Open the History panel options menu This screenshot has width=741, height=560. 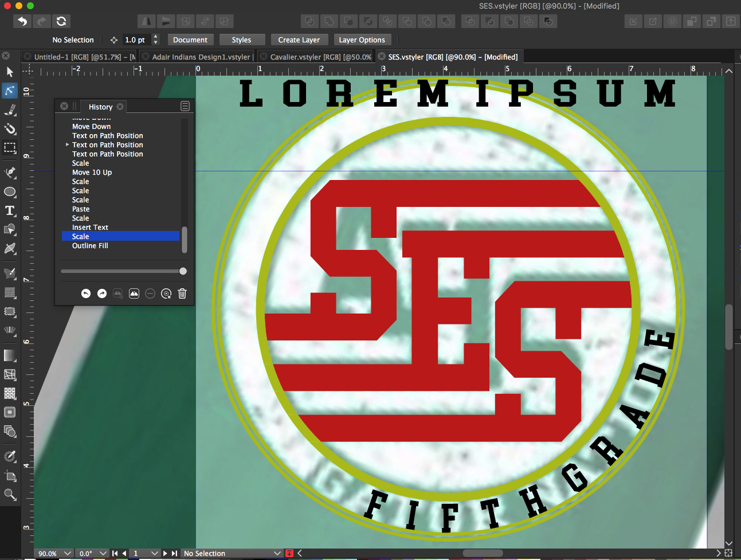(x=185, y=106)
